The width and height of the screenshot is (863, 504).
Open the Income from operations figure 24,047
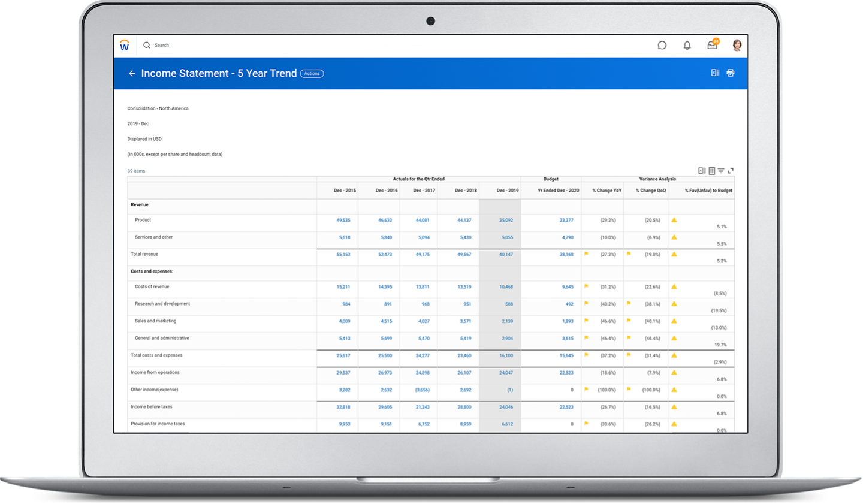tap(505, 372)
